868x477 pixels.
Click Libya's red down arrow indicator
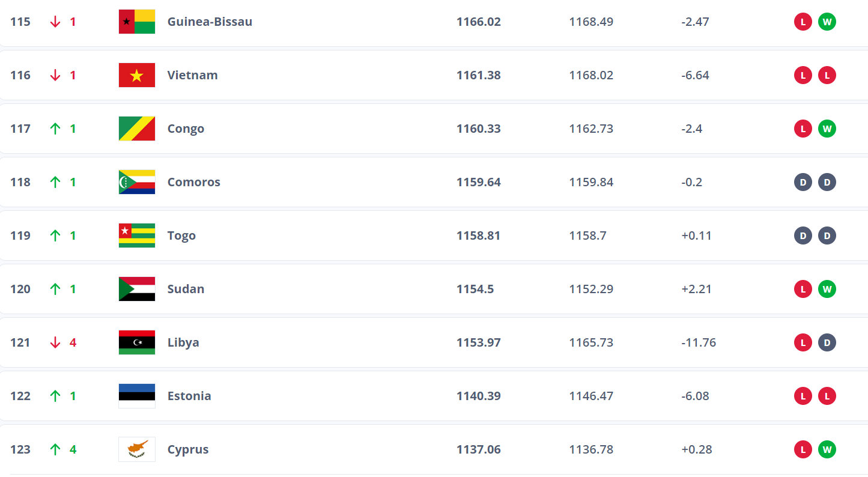(x=55, y=342)
